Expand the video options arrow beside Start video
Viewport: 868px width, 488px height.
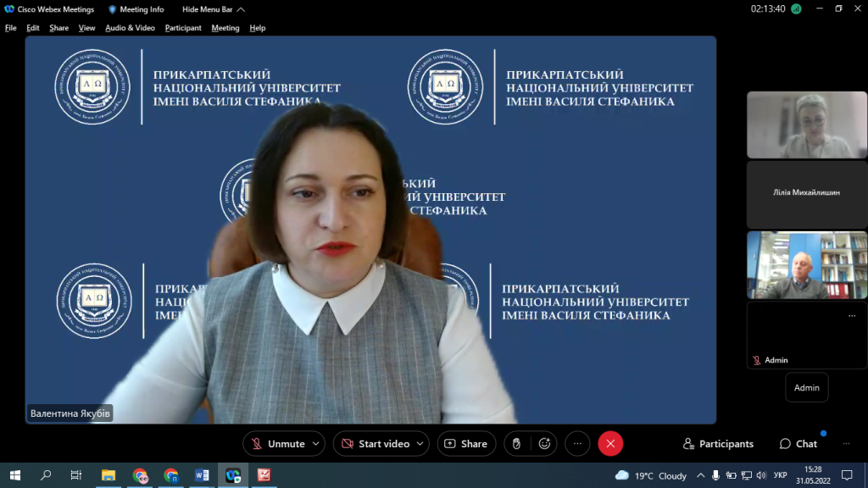click(421, 444)
